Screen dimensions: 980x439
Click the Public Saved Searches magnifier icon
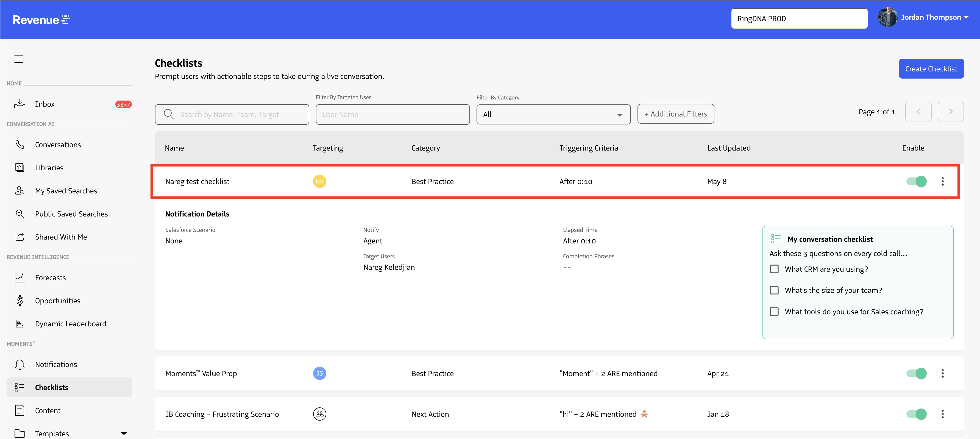coord(20,214)
